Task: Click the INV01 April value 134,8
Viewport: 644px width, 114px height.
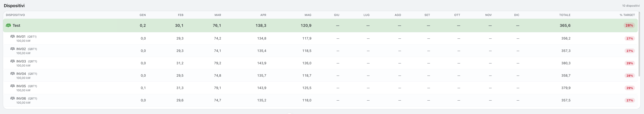Action: point(262,38)
